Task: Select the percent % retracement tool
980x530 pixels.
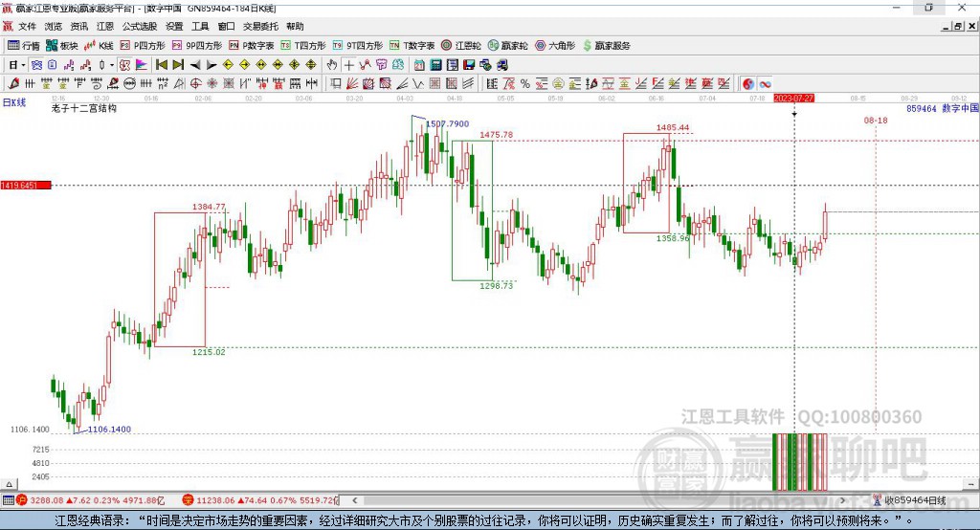Action: tap(525, 84)
